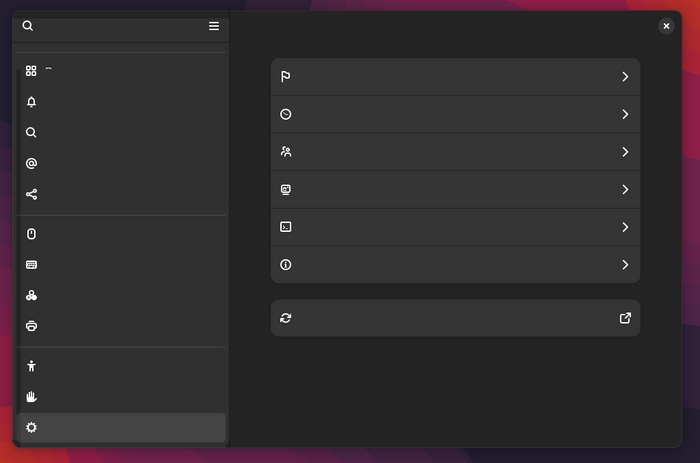Open Printers settings icon
700x463 pixels.
click(x=31, y=326)
